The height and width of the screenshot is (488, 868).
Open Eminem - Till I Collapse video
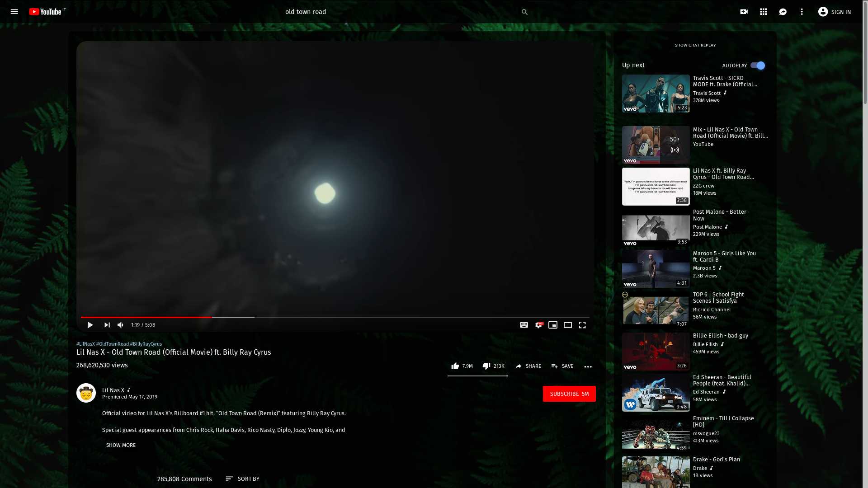(656, 434)
